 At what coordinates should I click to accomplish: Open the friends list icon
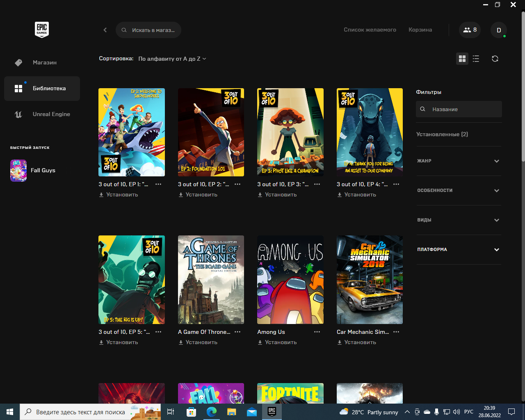click(x=470, y=30)
